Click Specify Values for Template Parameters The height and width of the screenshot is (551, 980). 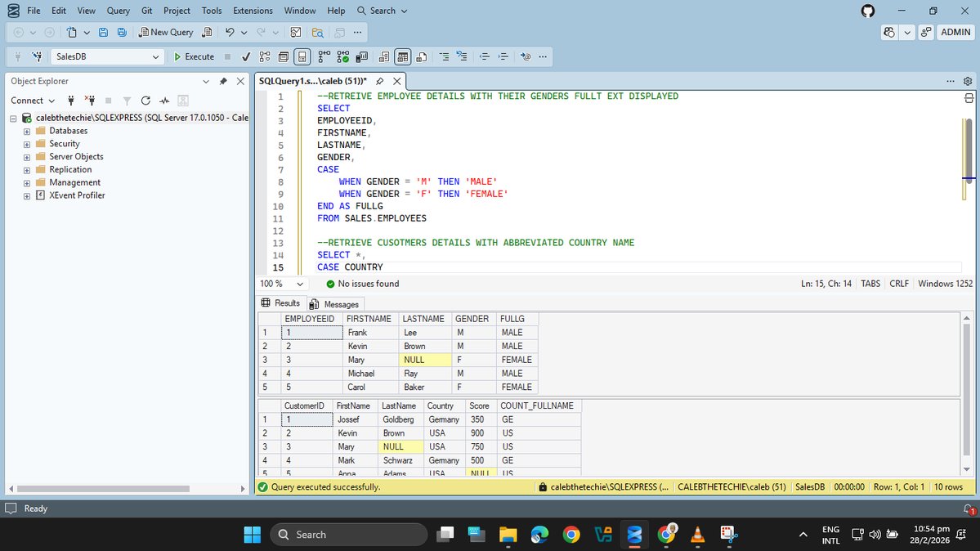[526, 56]
